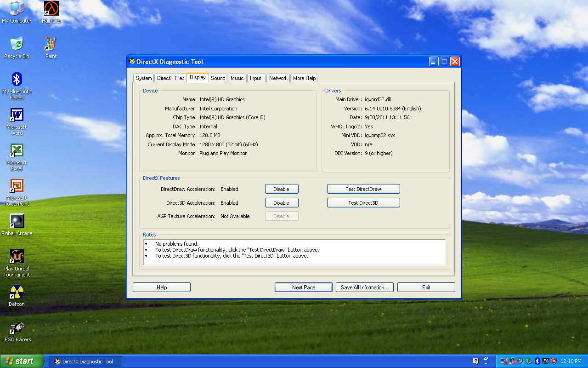
Task: Select the Pinball Arcade shortcut
Action: coord(17,224)
